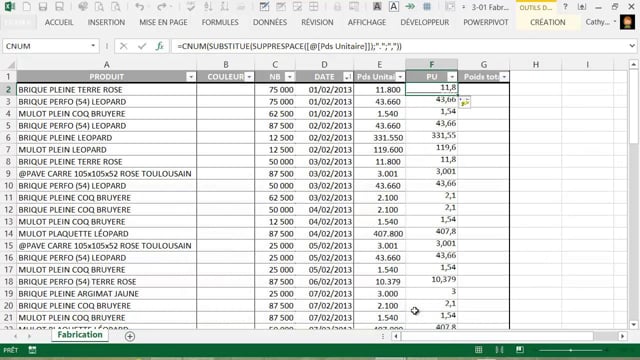Open the INSERTION ribbon tab

(106, 22)
